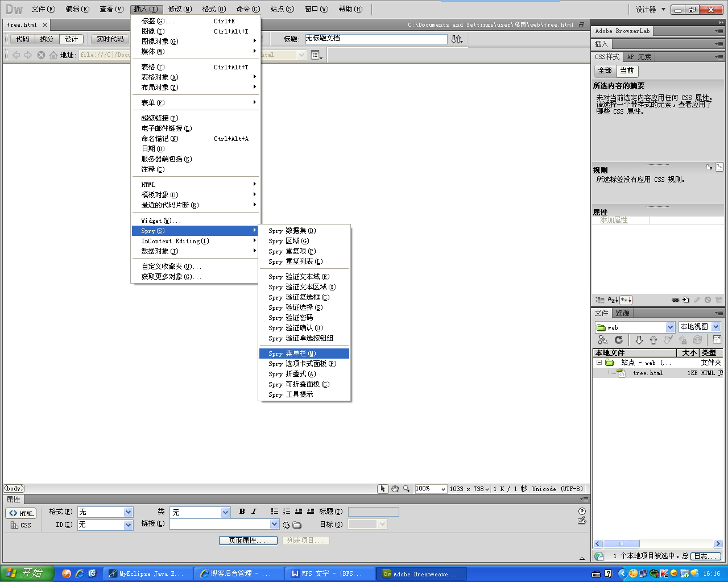Click the file management arrows icon
The width and height of the screenshot is (728, 582).
coord(457,39)
